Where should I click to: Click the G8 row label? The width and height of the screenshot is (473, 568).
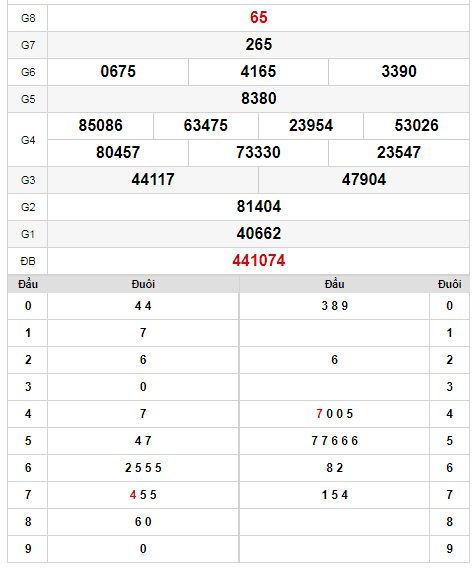28,18
